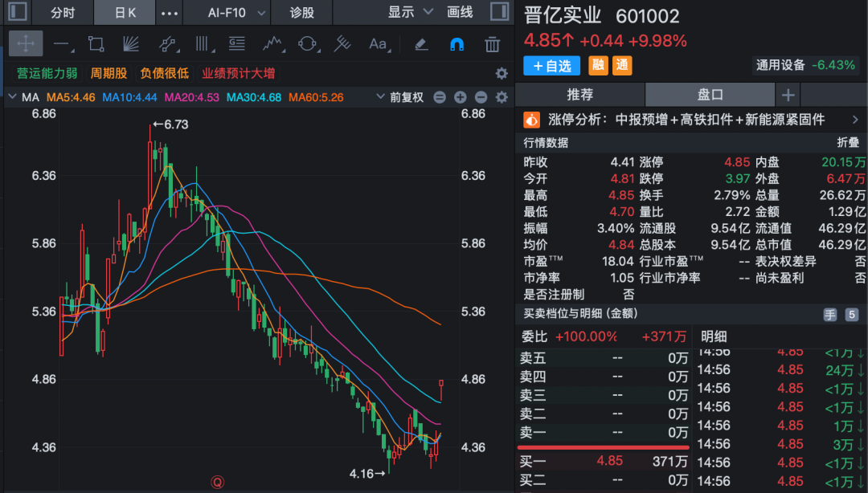Screen dimensions: 868x493
Task: Click the 明细 header label
Action: pyautogui.click(x=714, y=336)
